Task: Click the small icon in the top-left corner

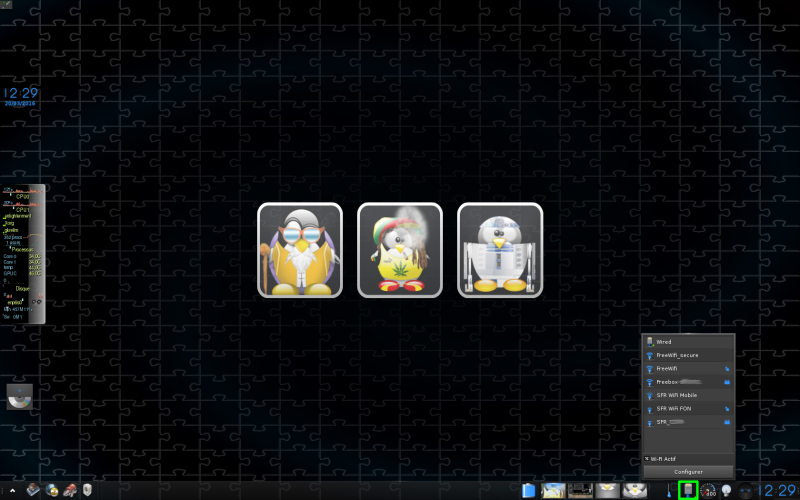Action: pyautogui.click(x=6, y=5)
